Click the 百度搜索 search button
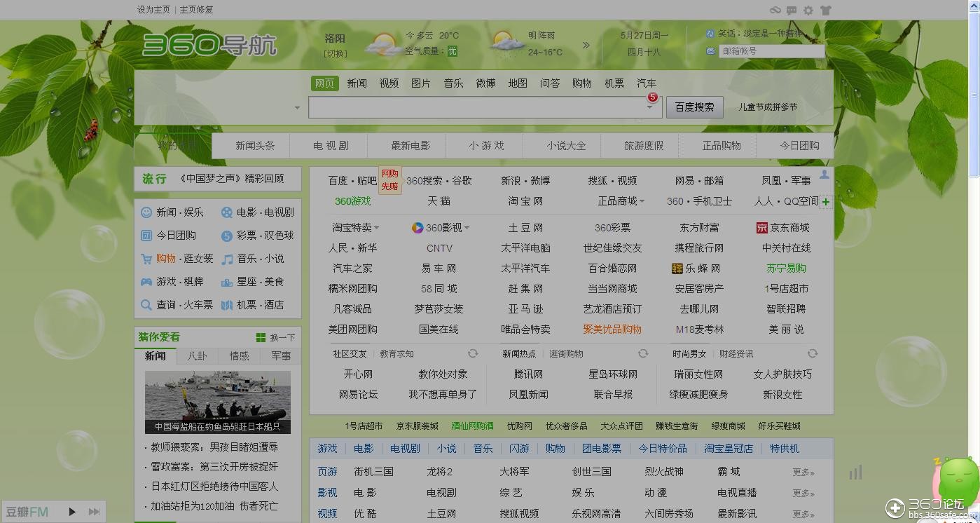Image resolution: width=980 pixels, height=523 pixels. tap(694, 107)
